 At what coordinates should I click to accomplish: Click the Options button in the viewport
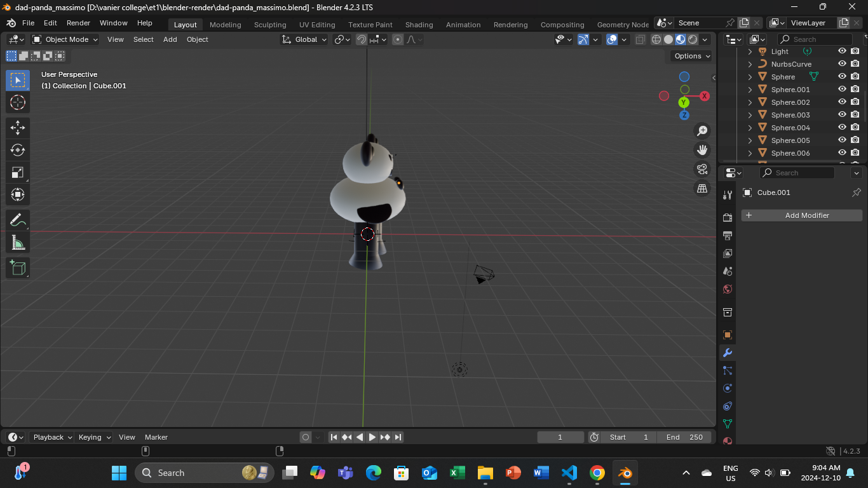tap(691, 56)
